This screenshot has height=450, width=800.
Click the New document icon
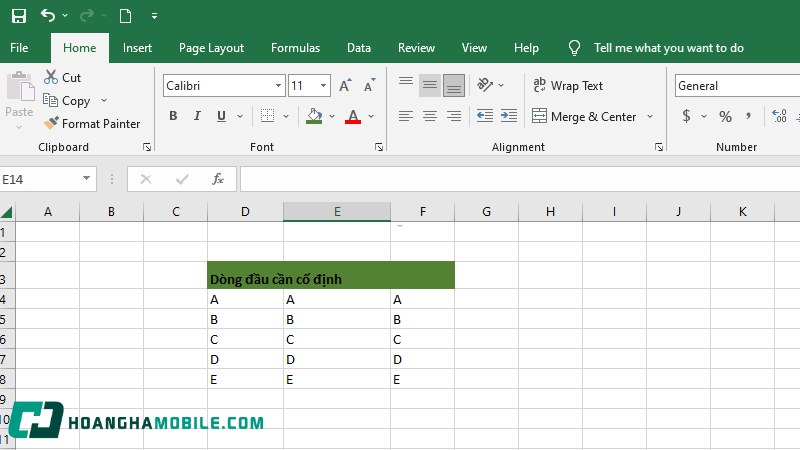125,16
